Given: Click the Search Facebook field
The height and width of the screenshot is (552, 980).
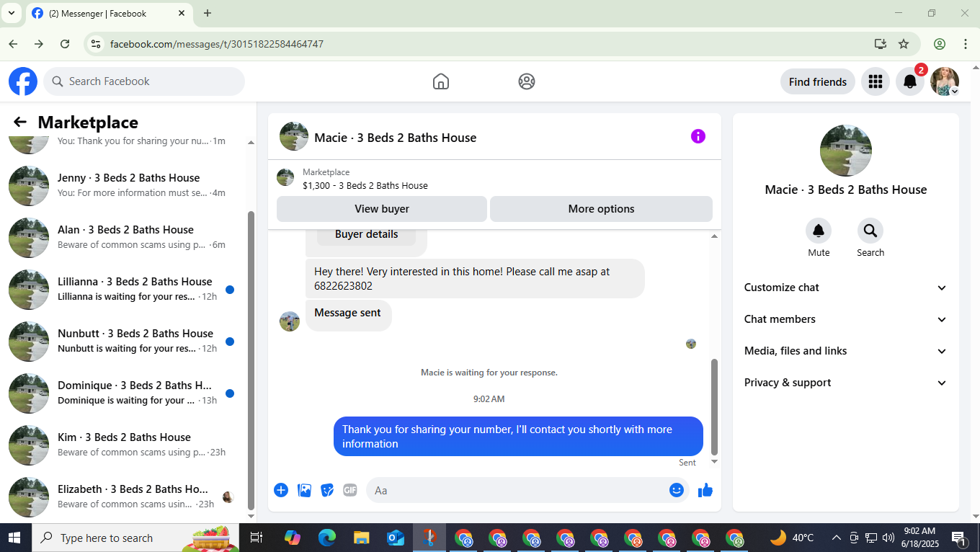Looking at the screenshot, I should 144,81.
